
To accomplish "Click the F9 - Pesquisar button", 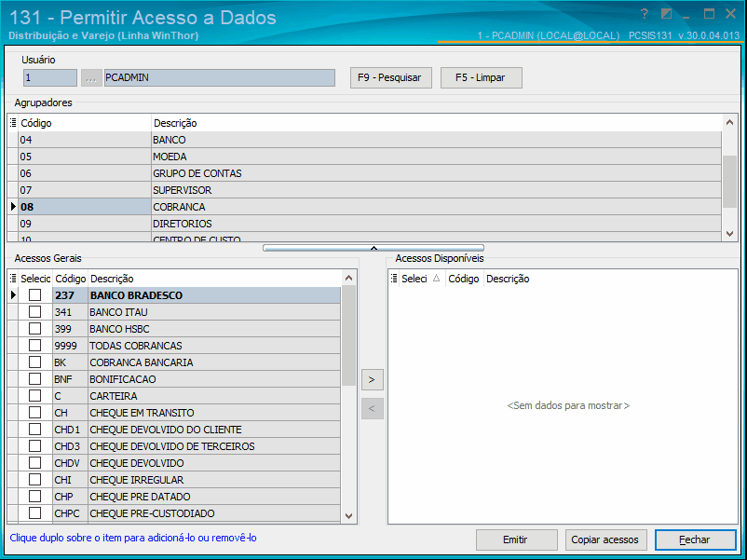I will 390,77.
